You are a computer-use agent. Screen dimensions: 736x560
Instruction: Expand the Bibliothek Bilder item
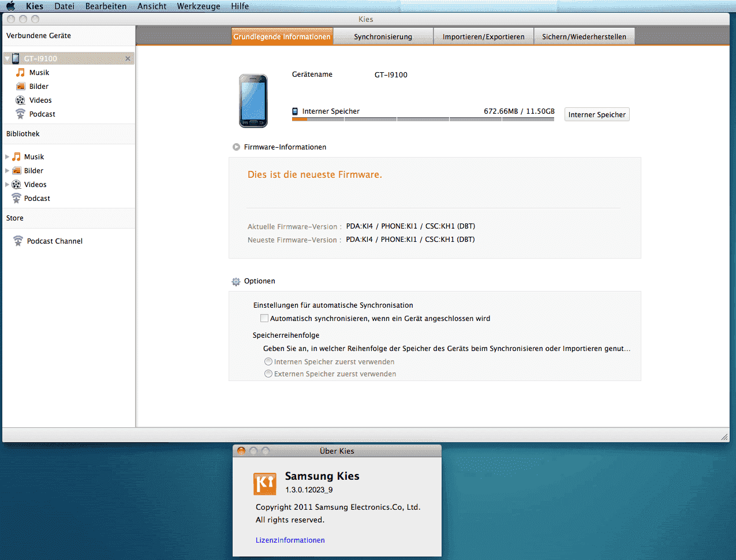pos(7,171)
